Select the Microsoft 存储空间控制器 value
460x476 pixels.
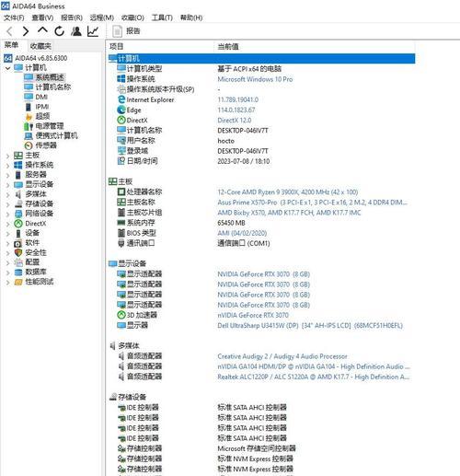257,448
